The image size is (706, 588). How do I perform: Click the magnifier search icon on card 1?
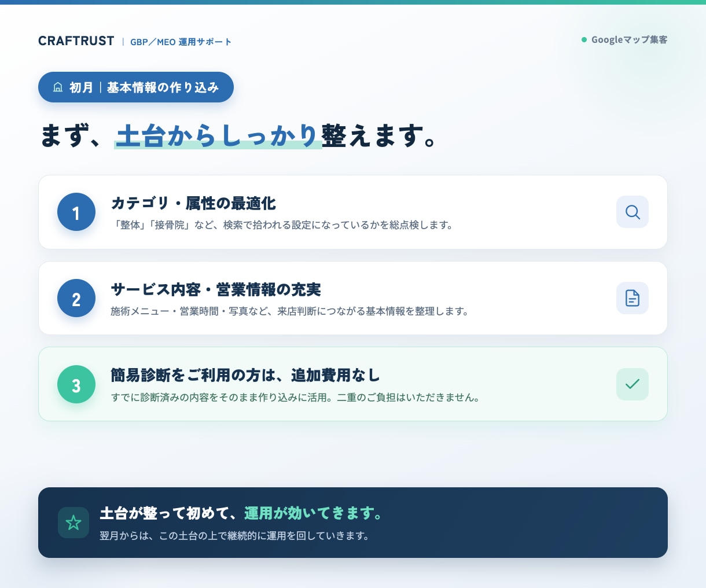point(633,212)
